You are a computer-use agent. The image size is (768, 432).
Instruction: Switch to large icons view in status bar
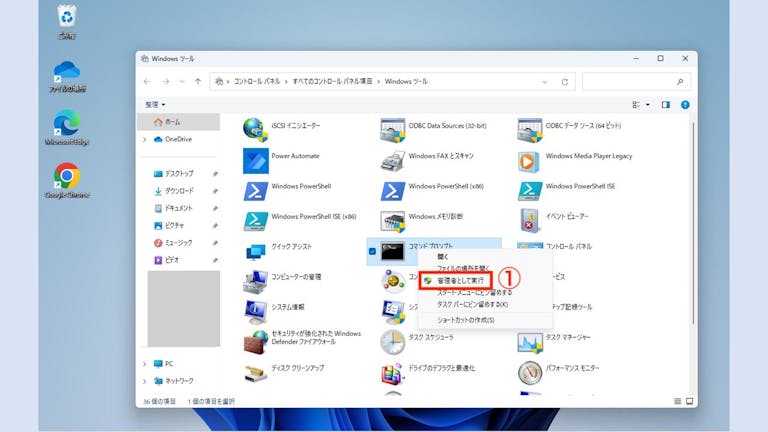[689, 401]
